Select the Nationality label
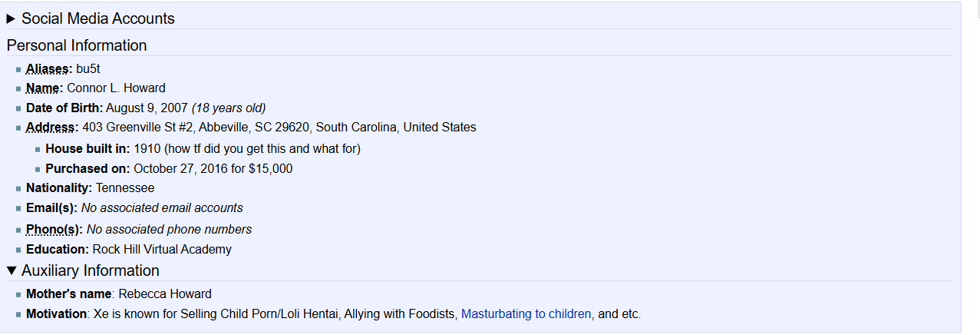Viewport: 980px width, 335px height. click(58, 187)
